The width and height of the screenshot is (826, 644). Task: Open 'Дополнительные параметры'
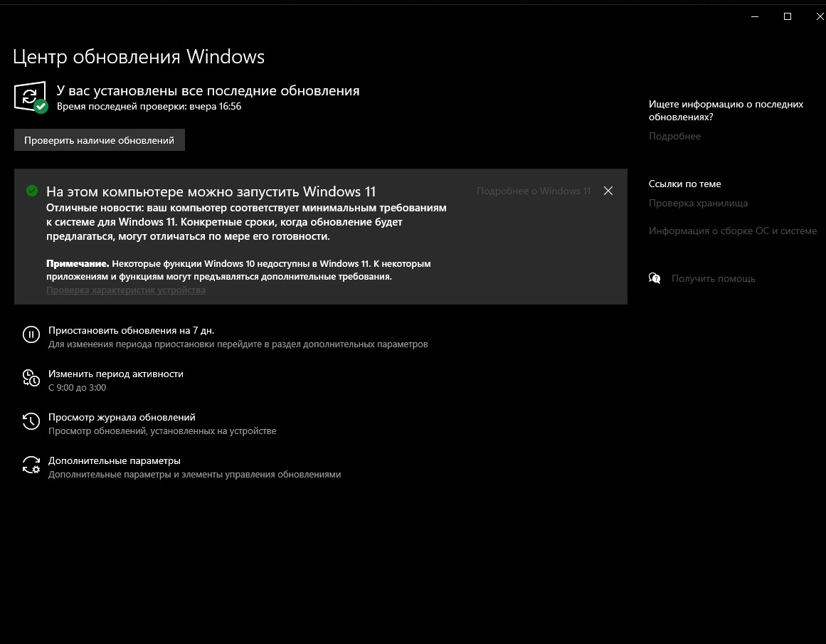115,460
